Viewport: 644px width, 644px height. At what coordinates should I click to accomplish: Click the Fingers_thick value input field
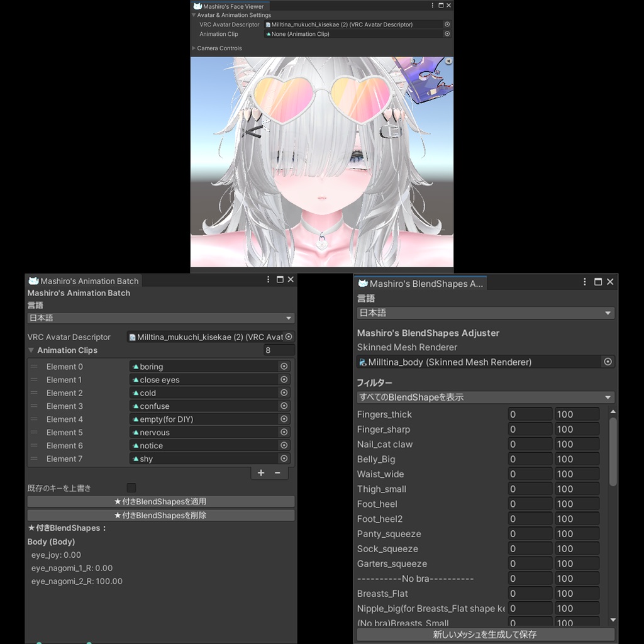530,414
